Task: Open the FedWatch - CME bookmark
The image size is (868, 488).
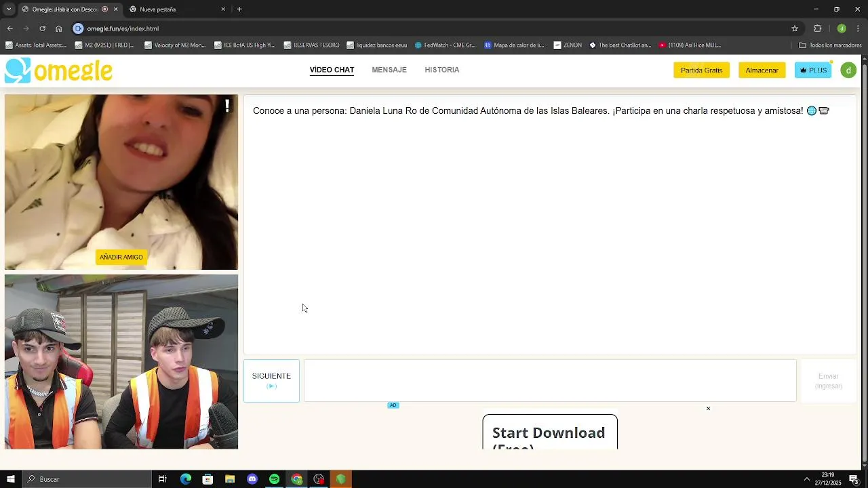Action: [x=446, y=45]
